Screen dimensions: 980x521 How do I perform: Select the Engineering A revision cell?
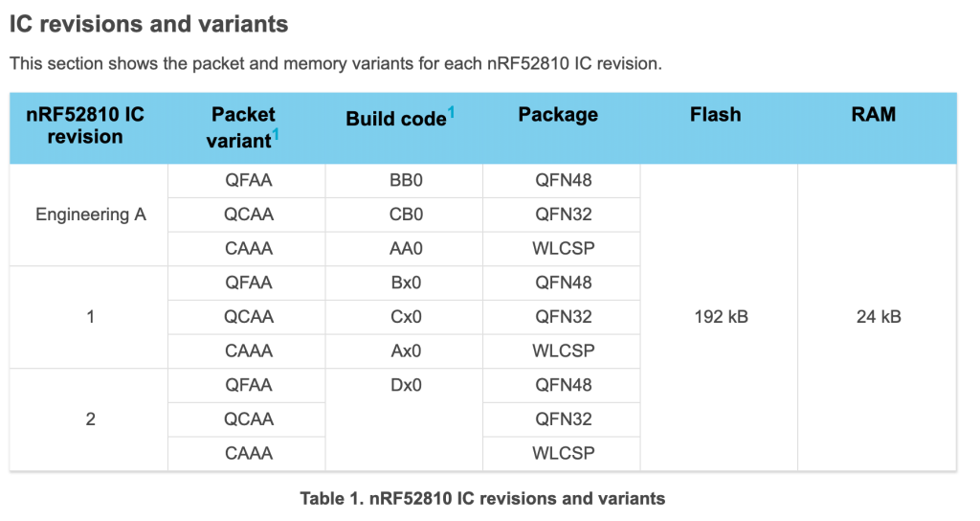click(x=91, y=215)
